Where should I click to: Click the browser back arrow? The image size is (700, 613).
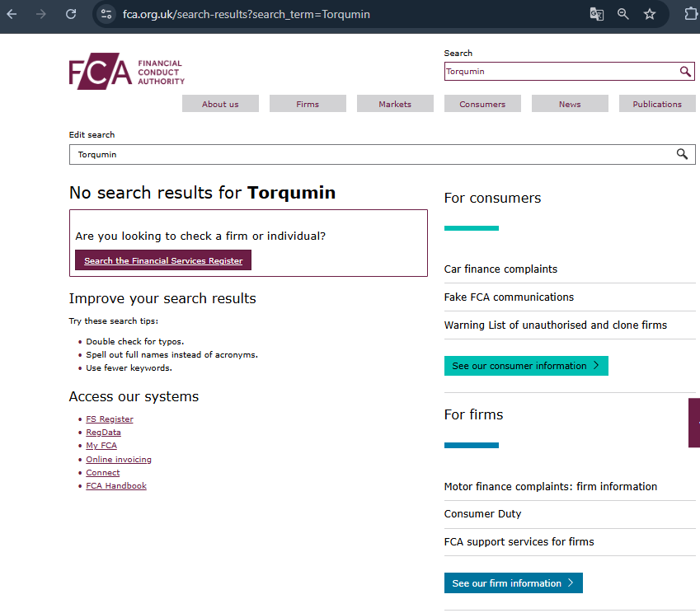coord(12,14)
